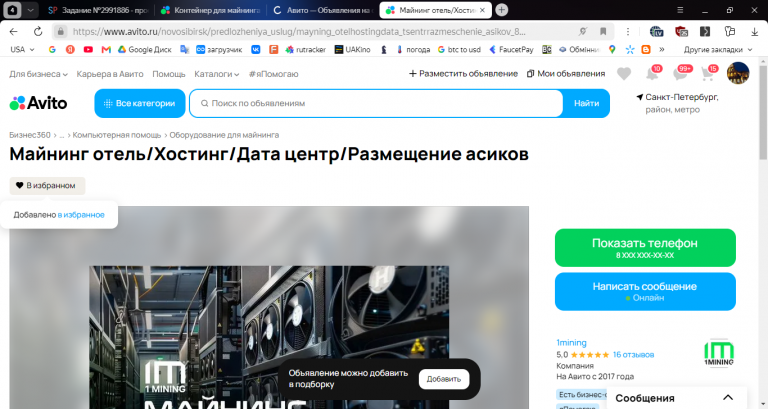Open the messages icon with the 99+ badge

[681, 73]
